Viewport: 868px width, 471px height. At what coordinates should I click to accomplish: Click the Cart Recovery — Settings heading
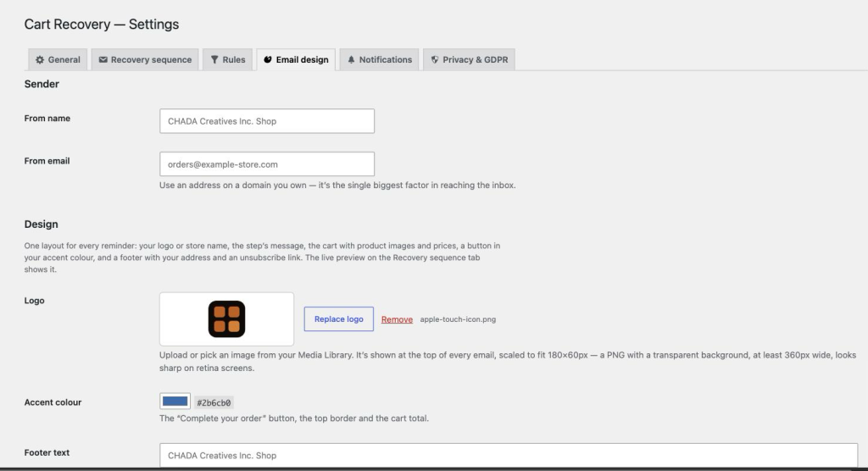coord(102,25)
